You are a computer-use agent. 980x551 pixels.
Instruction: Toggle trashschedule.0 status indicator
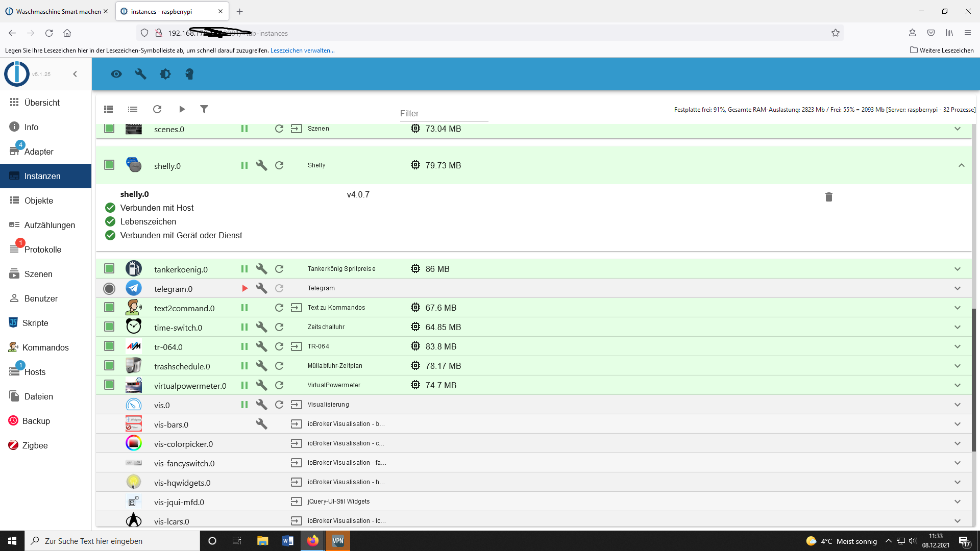point(109,365)
